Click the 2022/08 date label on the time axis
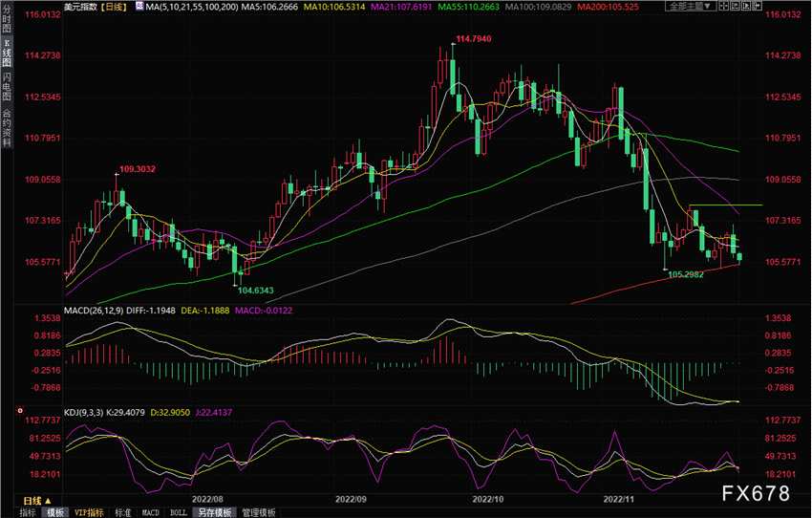Viewport: 812px width, 518px height. coord(207,499)
